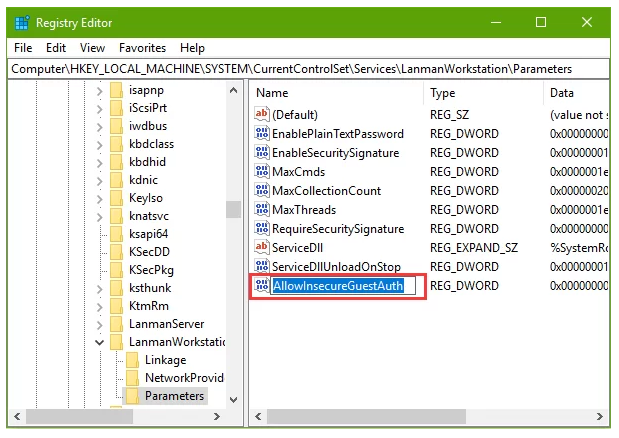The image size is (619, 438).
Task: Select the kbdclass folder icon
Action: pyautogui.click(x=116, y=144)
